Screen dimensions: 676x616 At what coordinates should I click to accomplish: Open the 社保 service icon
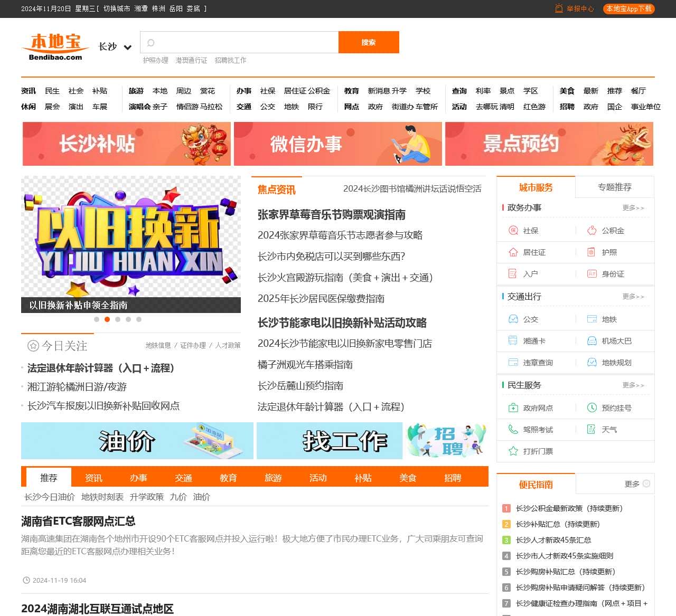[x=513, y=231]
